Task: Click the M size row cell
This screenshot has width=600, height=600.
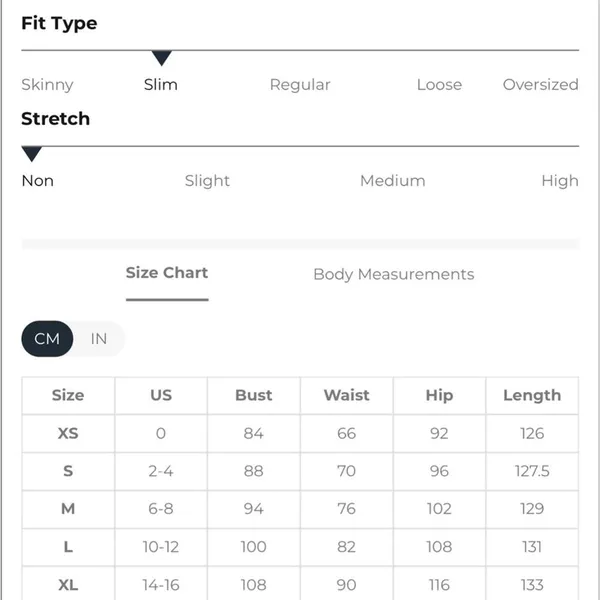Action: 68,509
